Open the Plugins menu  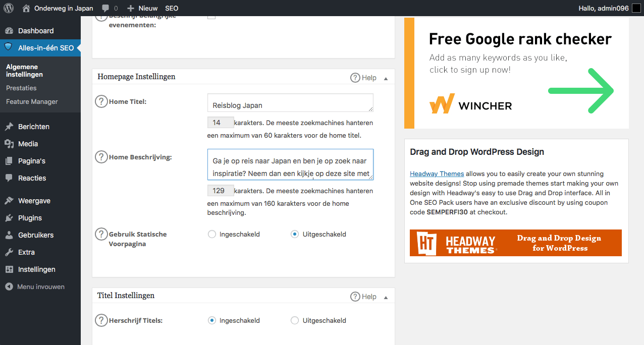pos(30,218)
